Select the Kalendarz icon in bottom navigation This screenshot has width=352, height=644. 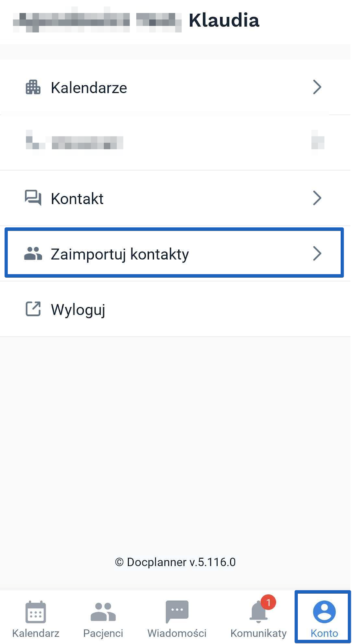(x=35, y=612)
